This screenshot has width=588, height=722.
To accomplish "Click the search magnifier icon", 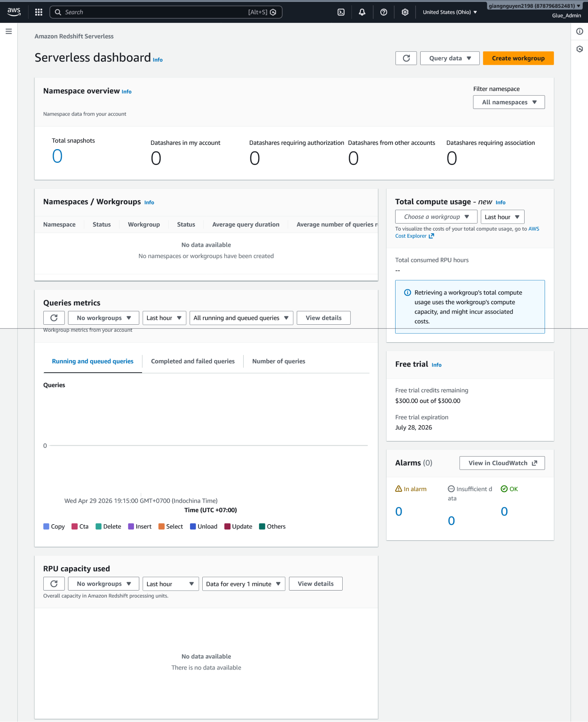I will pos(58,12).
